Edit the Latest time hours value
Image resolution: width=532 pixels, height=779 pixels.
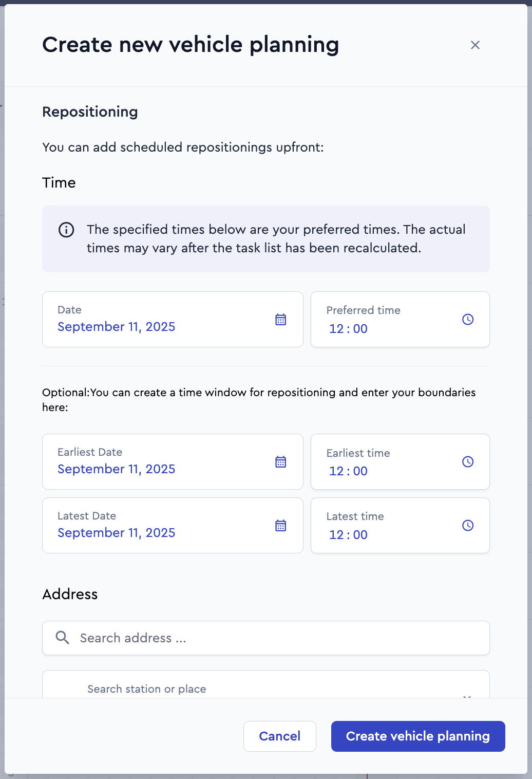click(336, 535)
